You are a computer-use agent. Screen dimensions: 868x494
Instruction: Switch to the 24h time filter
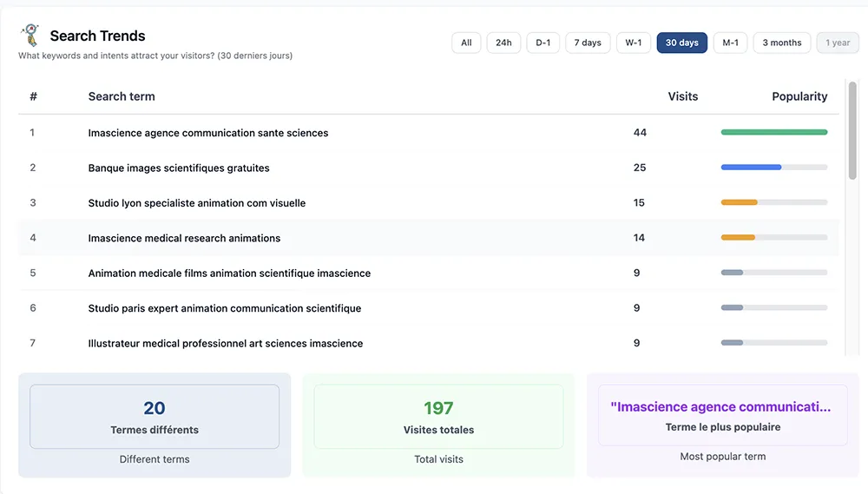click(503, 43)
